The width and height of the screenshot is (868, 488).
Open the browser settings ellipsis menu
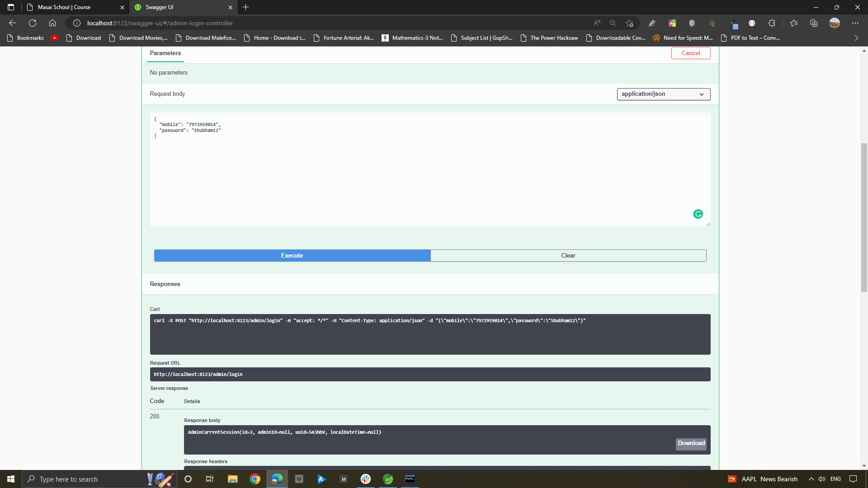(855, 23)
